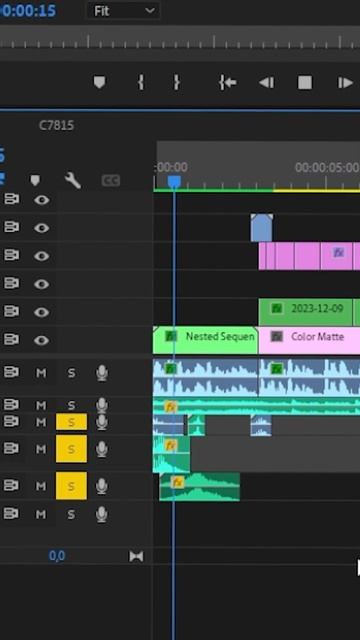
Task: Unsolo the track with the dark green clip
Action: point(71,486)
